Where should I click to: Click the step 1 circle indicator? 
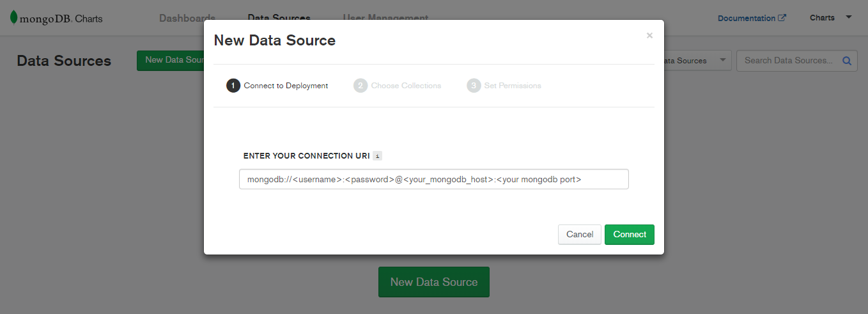pyautogui.click(x=233, y=86)
